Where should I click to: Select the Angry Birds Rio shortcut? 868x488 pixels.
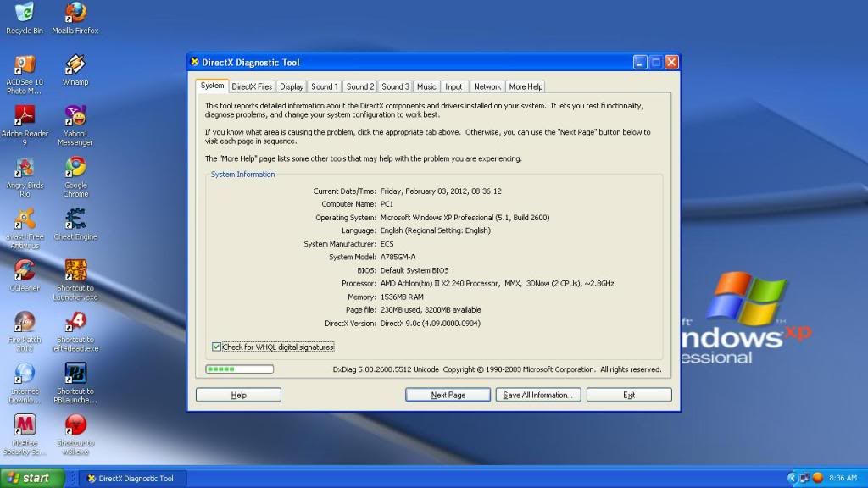pos(25,177)
